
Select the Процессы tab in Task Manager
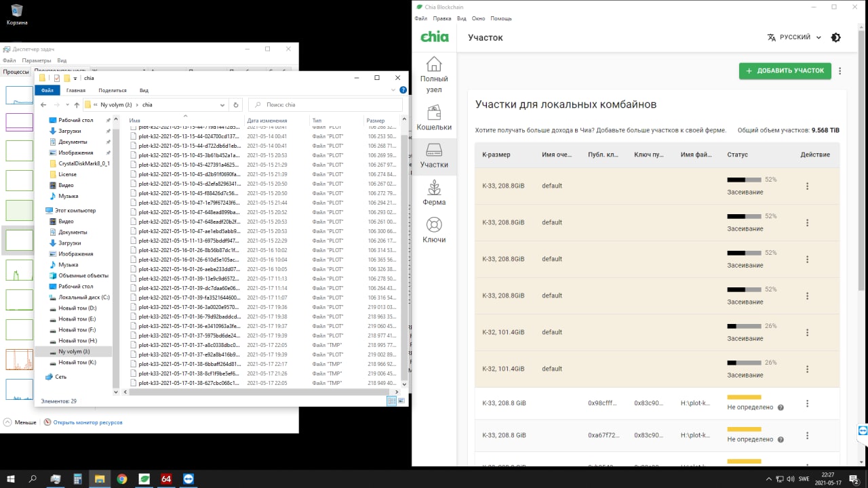pyautogui.click(x=16, y=72)
